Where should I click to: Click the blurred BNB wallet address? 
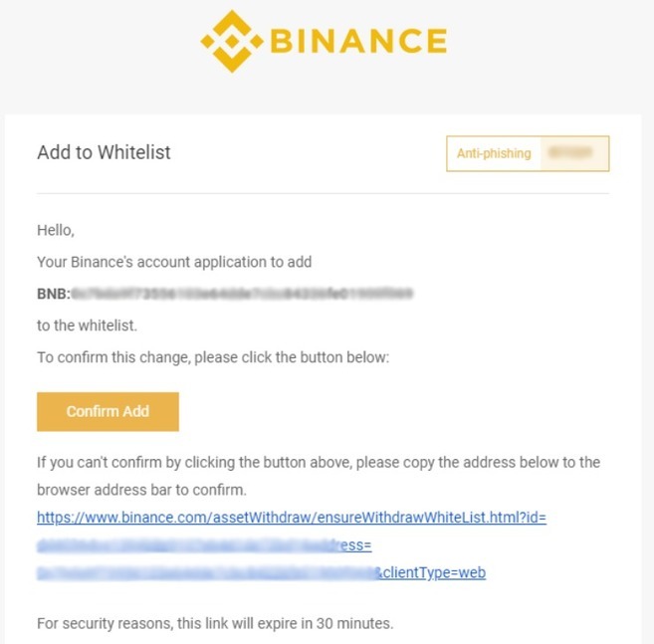(x=242, y=294)
